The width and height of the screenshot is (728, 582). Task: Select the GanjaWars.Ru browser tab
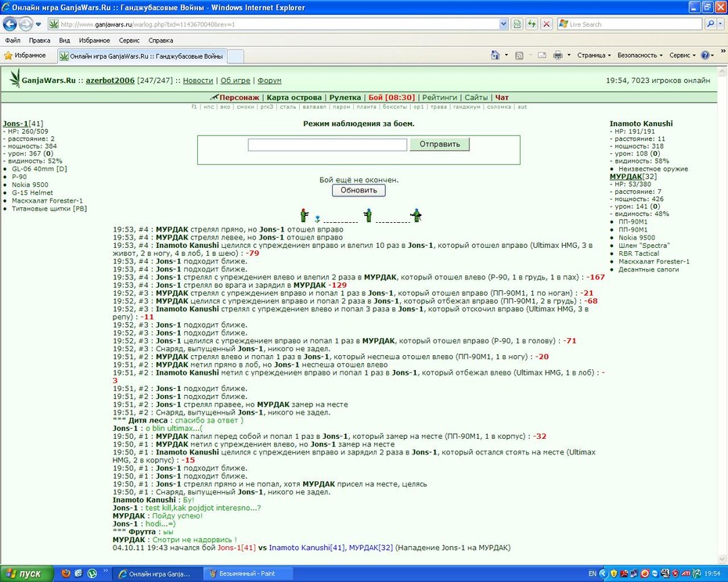click(142, 56)
